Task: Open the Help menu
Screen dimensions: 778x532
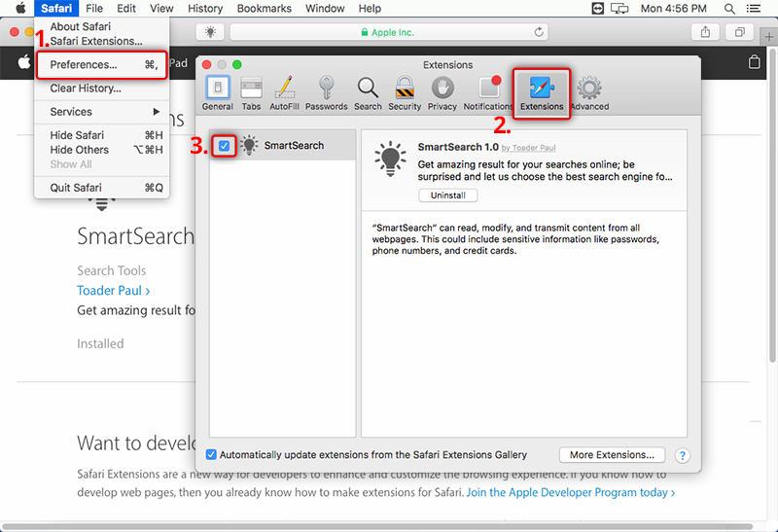Action: point(370,9)
